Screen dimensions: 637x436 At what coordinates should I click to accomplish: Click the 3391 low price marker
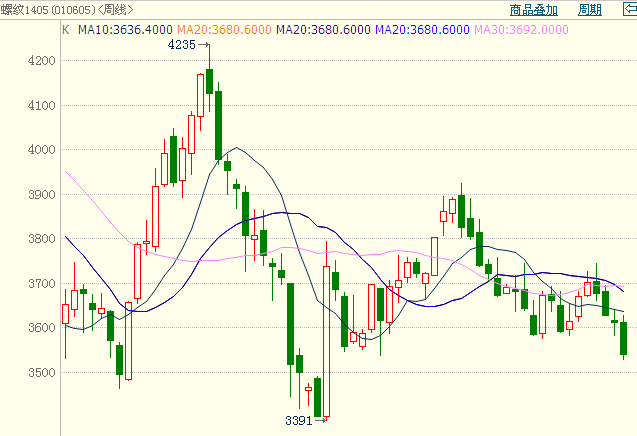pos(298,421)
